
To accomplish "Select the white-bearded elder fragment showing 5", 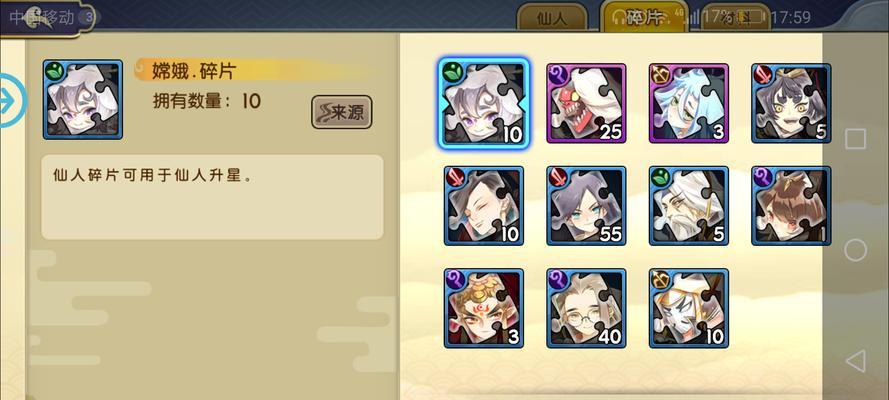I will (689, 206).
